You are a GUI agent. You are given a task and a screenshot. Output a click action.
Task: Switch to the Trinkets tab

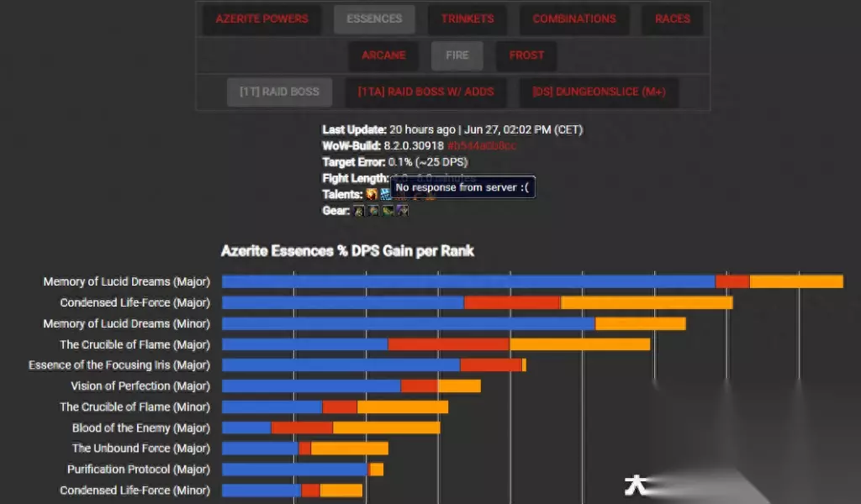coord(467,18)
